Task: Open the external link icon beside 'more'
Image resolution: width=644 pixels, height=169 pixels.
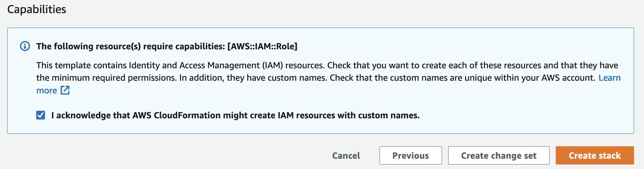Action: point(65,90)
